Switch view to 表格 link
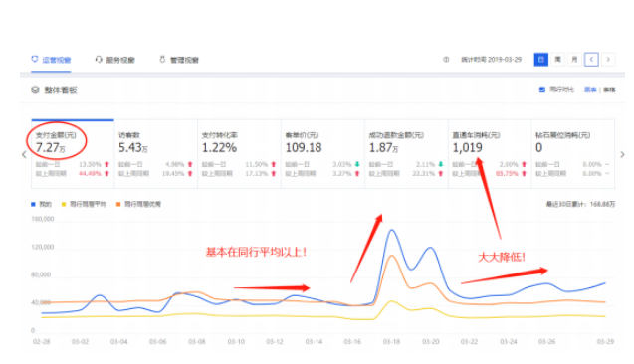This screenshot has height=364, width=634. point(609,90)
